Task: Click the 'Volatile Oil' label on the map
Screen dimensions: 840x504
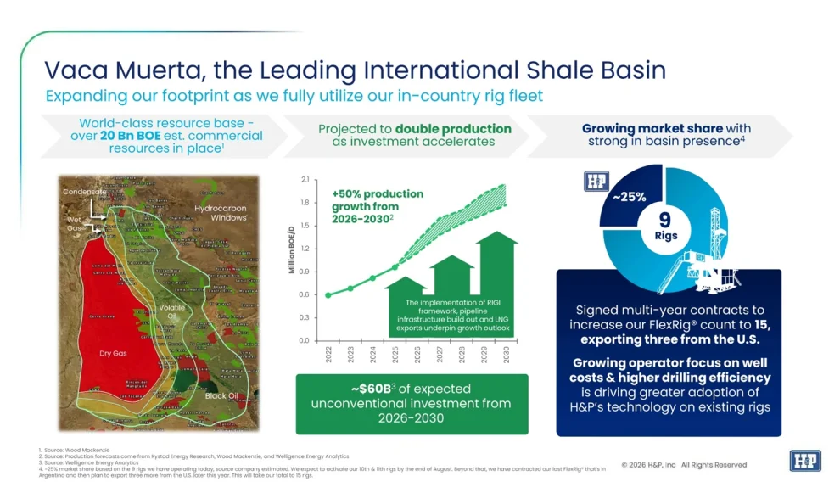Action: click(172, 311)
